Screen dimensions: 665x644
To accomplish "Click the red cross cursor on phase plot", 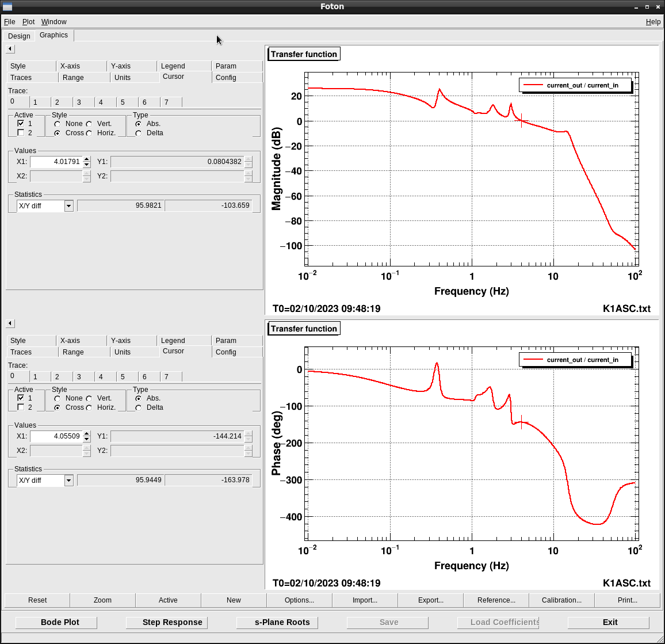I will tap(521, 422).
